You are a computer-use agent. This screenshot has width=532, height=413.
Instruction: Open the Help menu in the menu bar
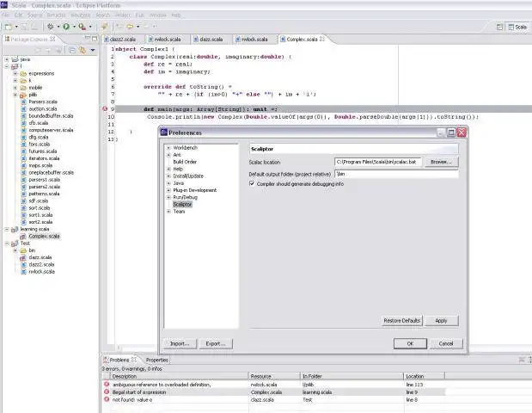click(x=175, y=15)
